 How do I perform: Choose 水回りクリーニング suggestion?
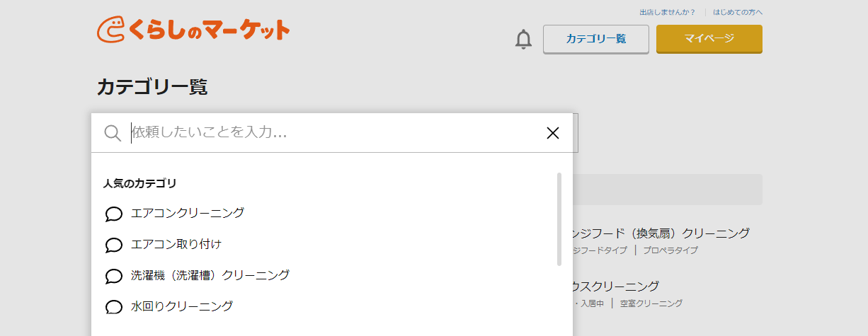coord(182,306)
